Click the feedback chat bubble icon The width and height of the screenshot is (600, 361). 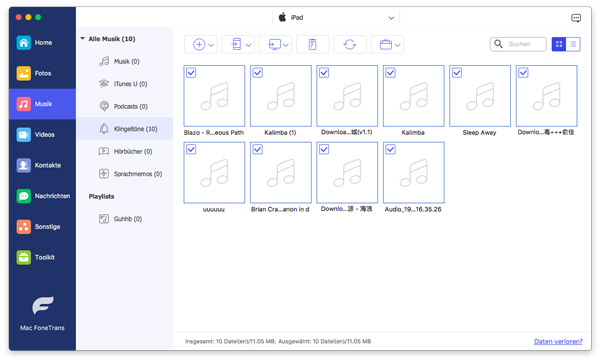pyautogui.click(x=576, y=18)
